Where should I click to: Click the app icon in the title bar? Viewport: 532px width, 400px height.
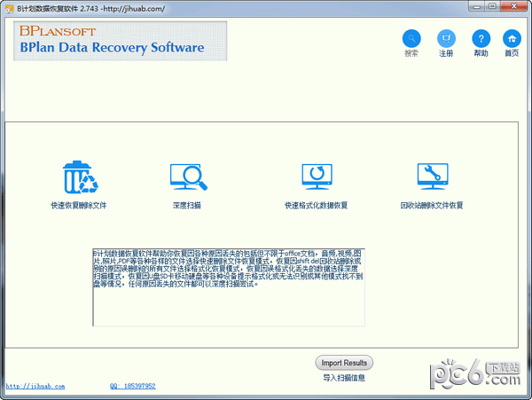pos(9,9)
